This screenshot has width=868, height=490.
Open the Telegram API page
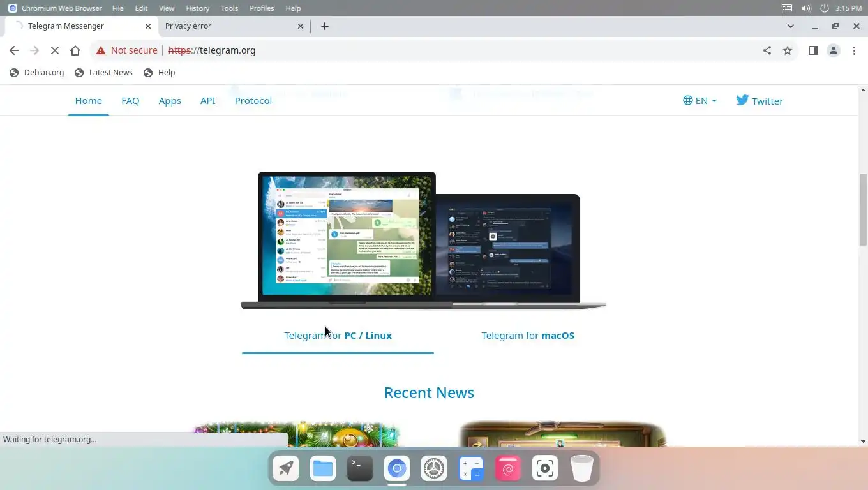coord(208,101)
